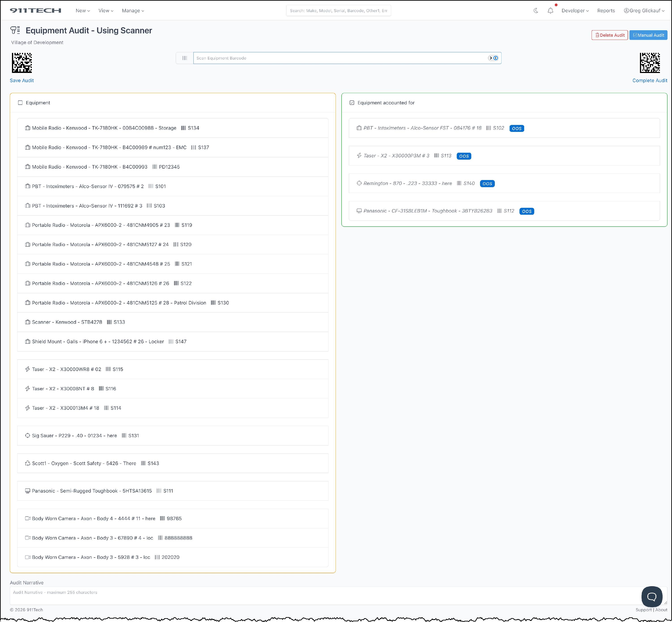Click barcode icon beside scan field
The image size is (672, 622).
[x=185, y=58]
